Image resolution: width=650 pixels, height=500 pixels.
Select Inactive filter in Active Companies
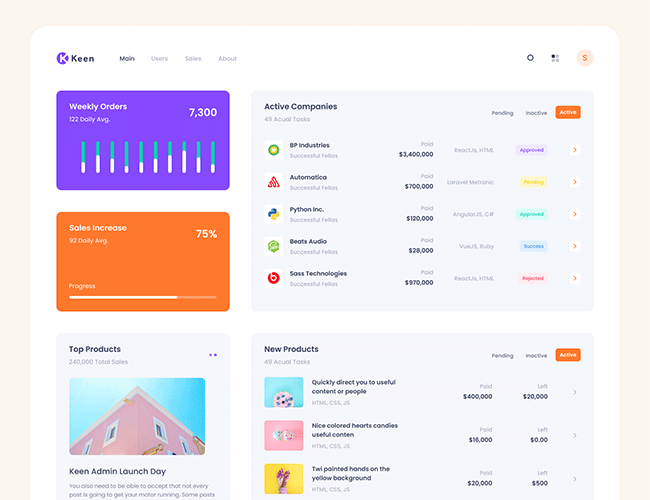(x=536, y=113)
